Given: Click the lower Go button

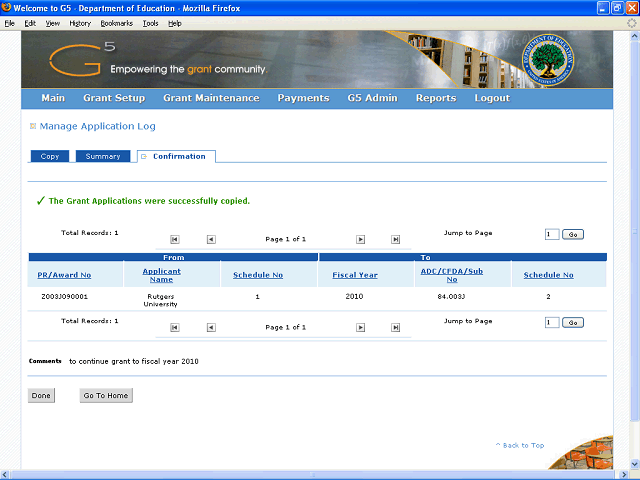Looking at the screenshot, I should 573,322.
